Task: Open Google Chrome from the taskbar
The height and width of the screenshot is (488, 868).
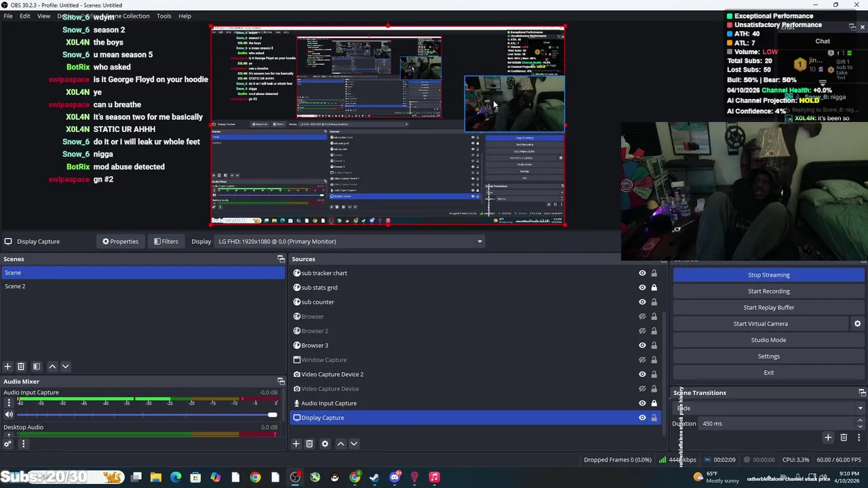Action: 255,477
